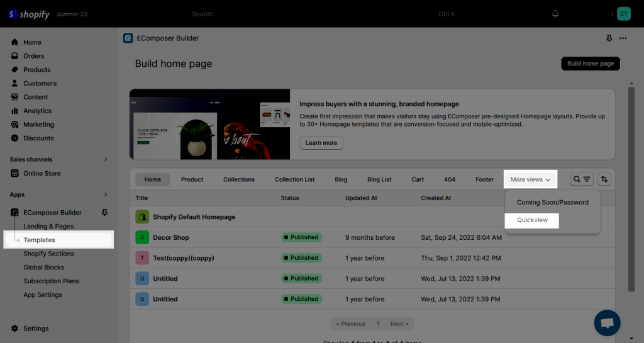Open the sort order button
The width and height of the screenshot is (644, 343).
point(604,179)
